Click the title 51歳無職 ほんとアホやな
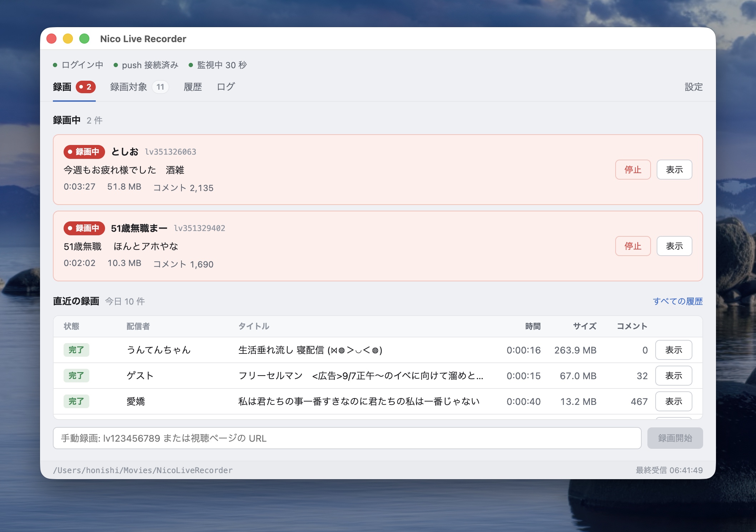756x532 pixels. pyautogui.click(x=121, y=246)
